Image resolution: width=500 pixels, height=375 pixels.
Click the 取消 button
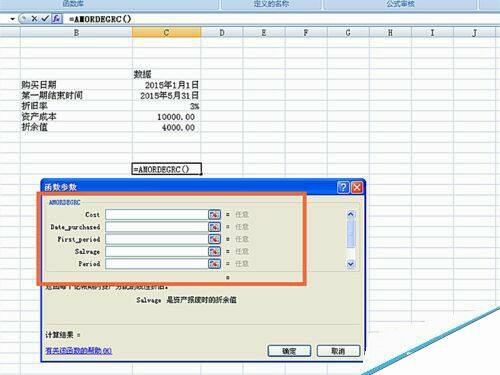[x=338, y=351]
